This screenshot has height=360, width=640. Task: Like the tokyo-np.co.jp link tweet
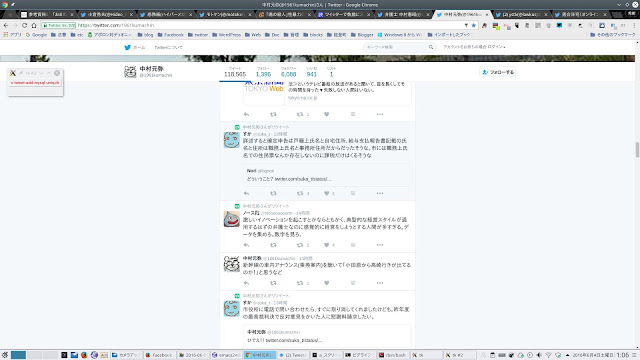point(327,114)
